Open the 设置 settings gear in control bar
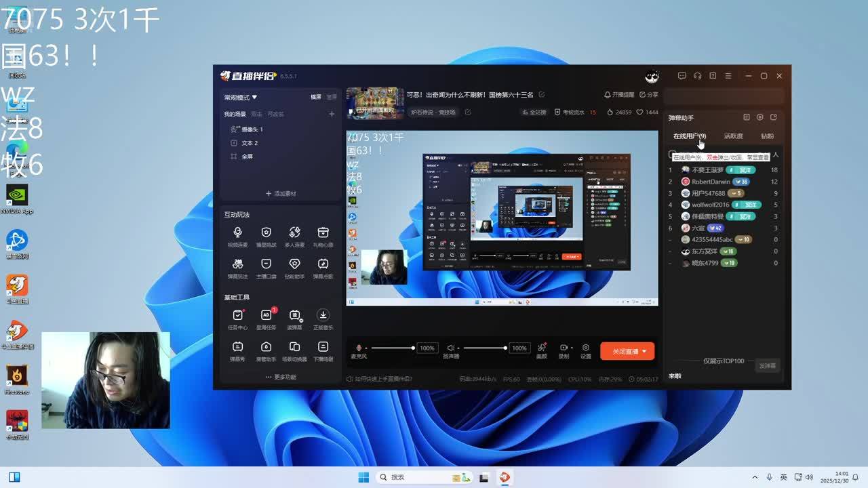 click(585, 350)
